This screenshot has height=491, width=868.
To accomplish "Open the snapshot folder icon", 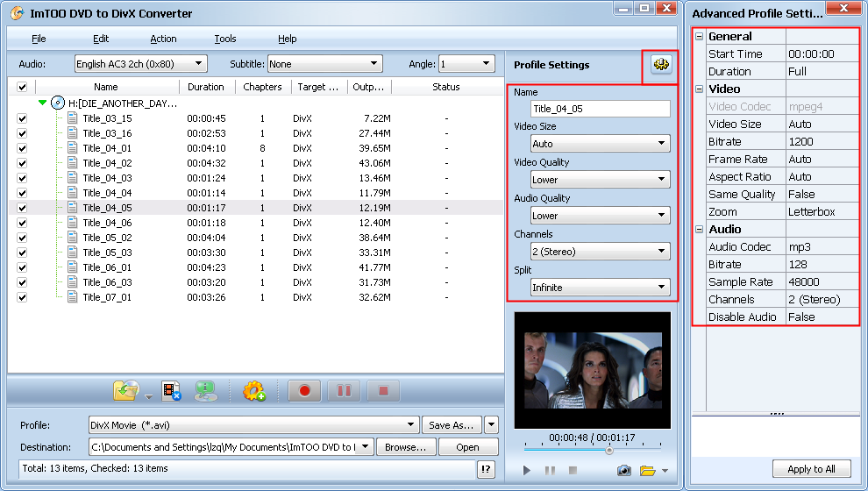I will click(647, 471).
